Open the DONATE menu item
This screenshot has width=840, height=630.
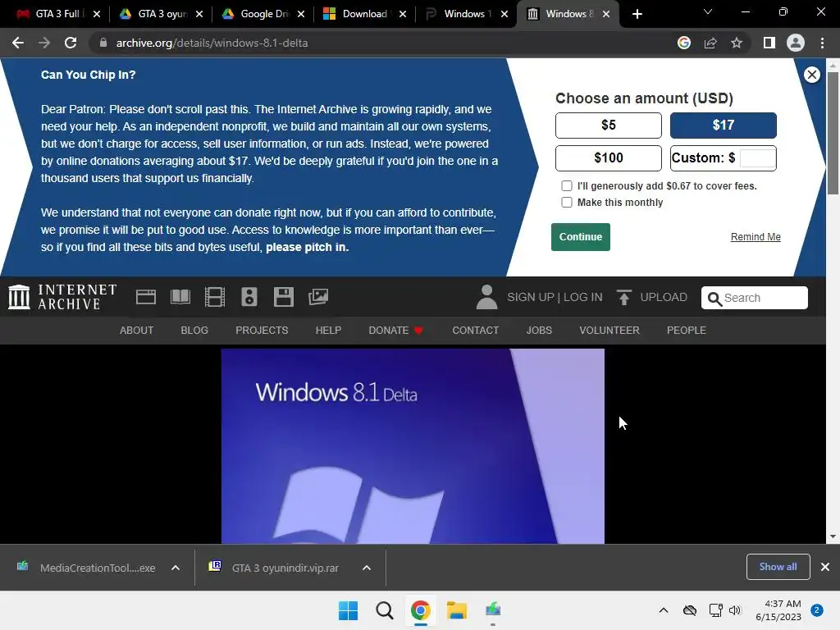396,331
